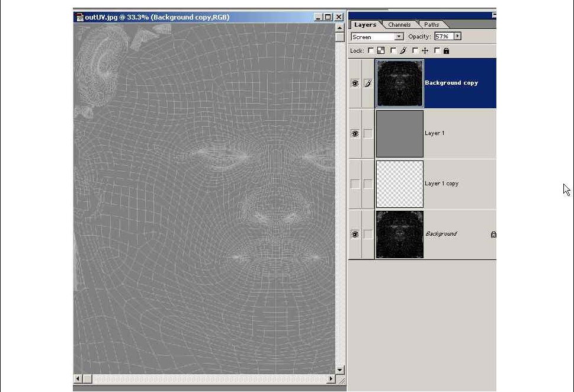
Task: Hide Layer 1 using its eye icon
Action: tap(355, 134)
